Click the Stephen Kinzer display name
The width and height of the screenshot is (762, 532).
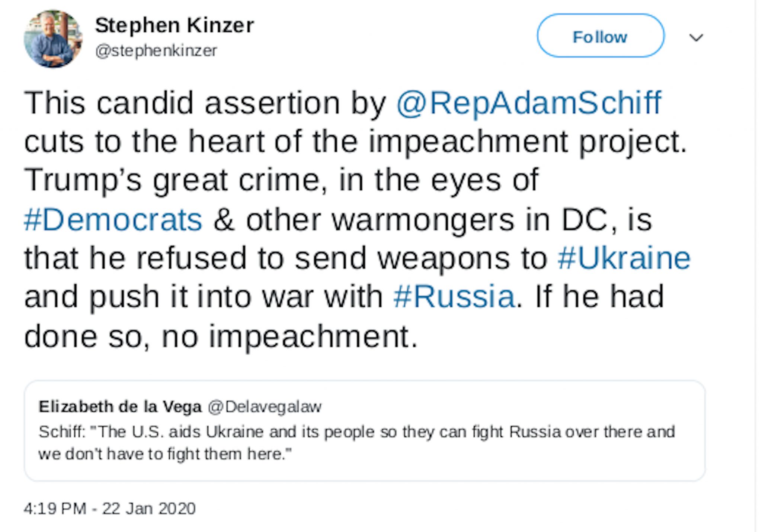click(175, 25)
